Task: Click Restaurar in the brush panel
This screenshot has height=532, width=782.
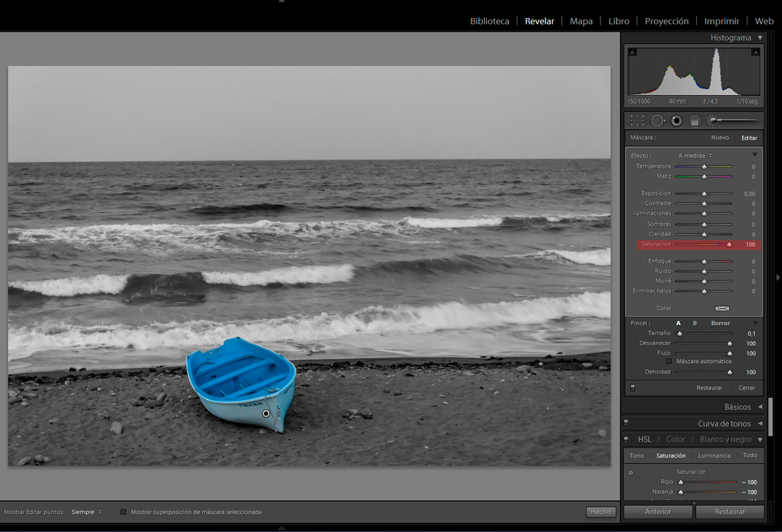Action: tap(709, 388)
